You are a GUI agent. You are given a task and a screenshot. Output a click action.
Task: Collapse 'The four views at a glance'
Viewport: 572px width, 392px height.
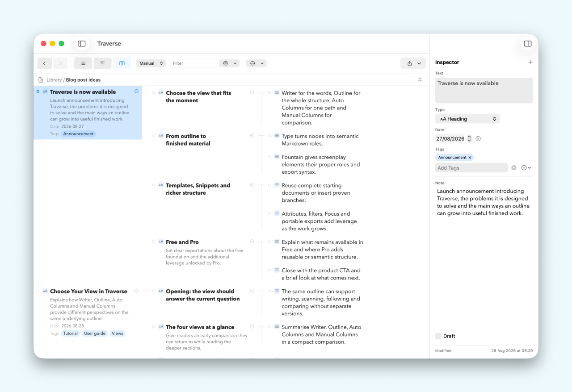tap(252, 326)
